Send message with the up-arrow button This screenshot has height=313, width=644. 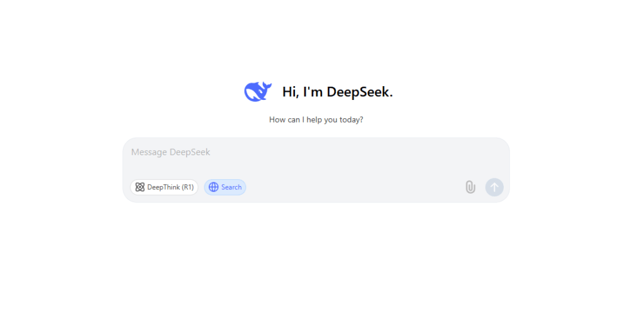pos(494,187)
